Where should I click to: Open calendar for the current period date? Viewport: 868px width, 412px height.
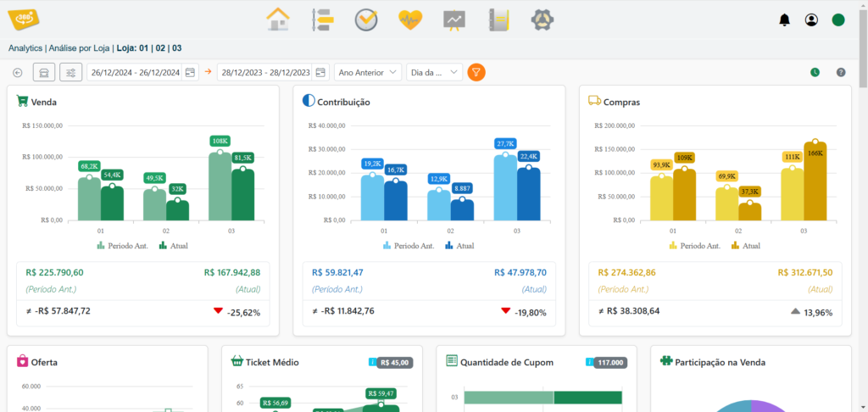pos(190,73)
